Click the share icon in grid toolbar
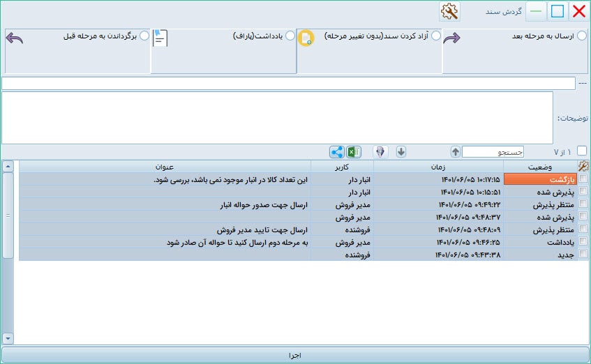Screen dimensions: 591x364 coord(336,152)
